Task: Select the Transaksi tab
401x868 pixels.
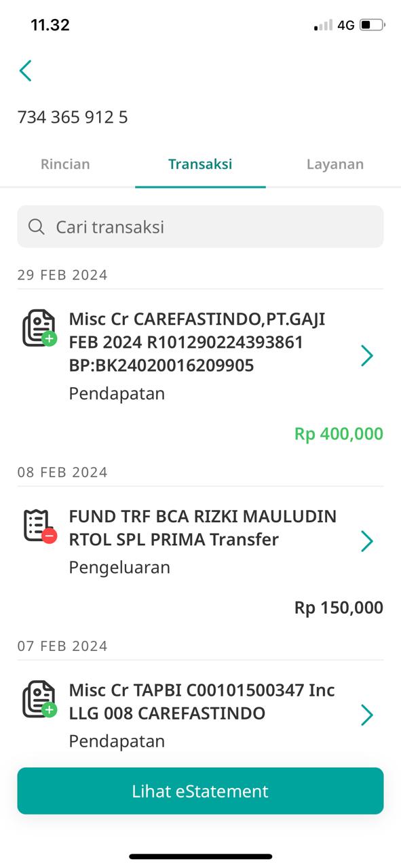Action: coord(200,164)
